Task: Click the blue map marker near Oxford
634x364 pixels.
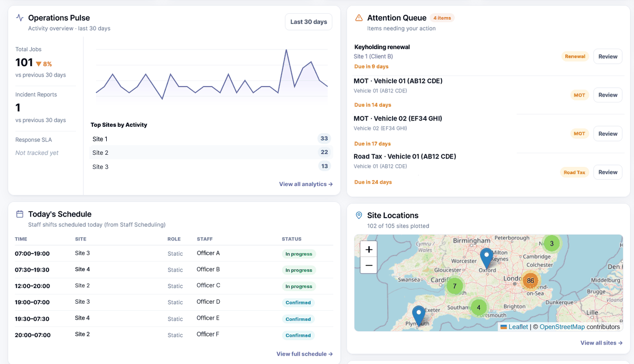Action: [x=487, y=258]
